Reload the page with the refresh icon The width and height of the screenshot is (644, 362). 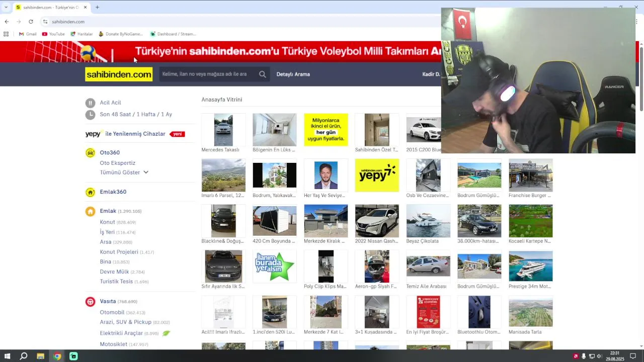[31, 22]
